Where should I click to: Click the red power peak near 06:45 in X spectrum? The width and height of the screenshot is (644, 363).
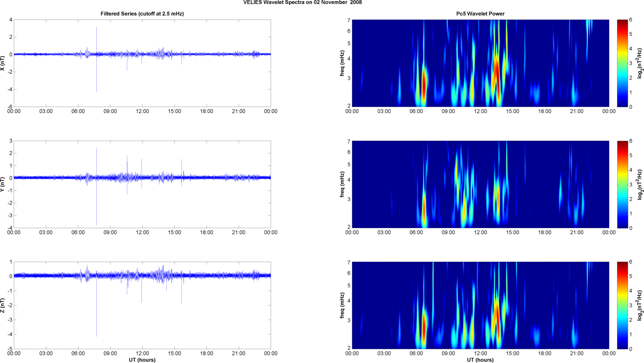(x=424, y=83)
